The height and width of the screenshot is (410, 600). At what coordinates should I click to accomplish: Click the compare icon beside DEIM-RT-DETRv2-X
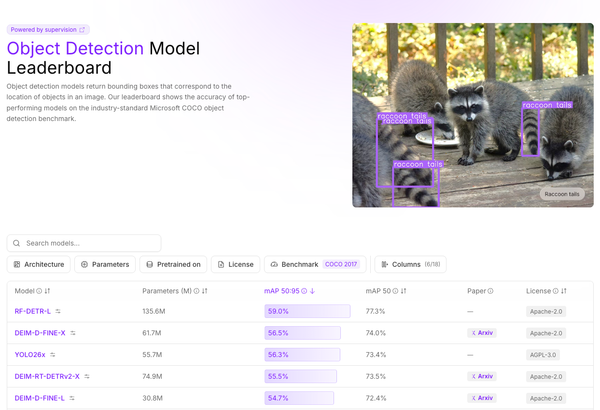pos(87,376)
